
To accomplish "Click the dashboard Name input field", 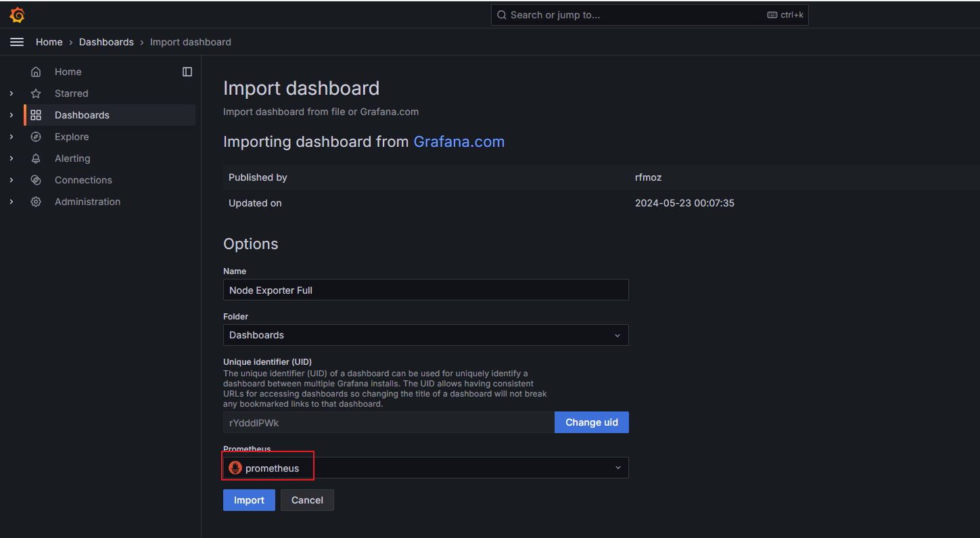I will coord(425,290).
